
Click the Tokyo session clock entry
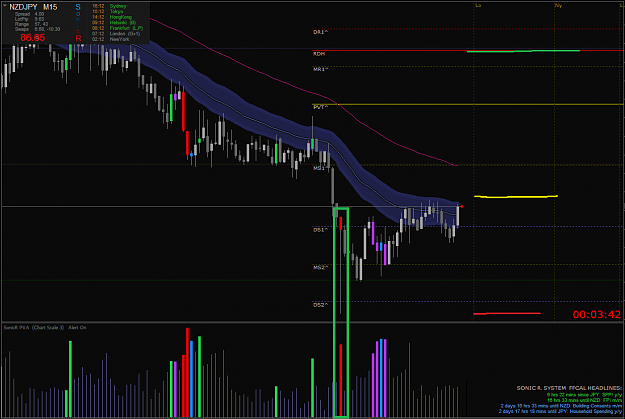pos(108,12)
